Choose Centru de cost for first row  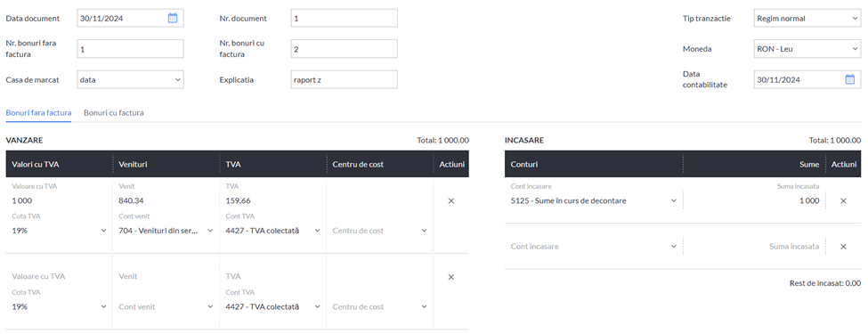point(380,231)
